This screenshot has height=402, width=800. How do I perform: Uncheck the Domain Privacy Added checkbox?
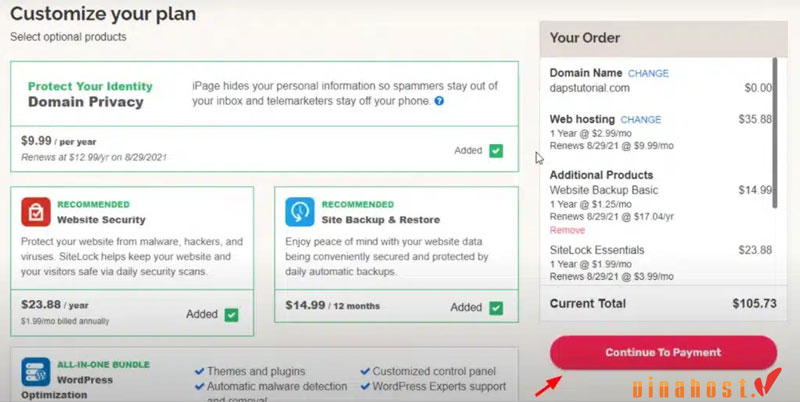click(496, 151)
